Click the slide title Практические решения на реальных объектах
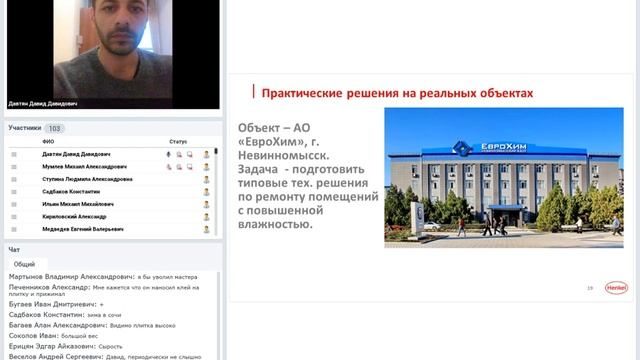The height and width of the screenshot is (360, 640). point(397,93)
